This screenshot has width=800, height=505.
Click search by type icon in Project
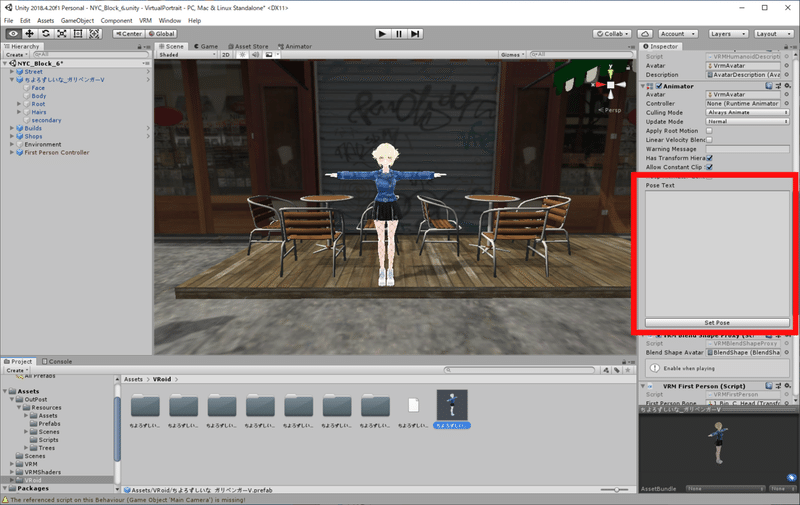tap(606, 370)
